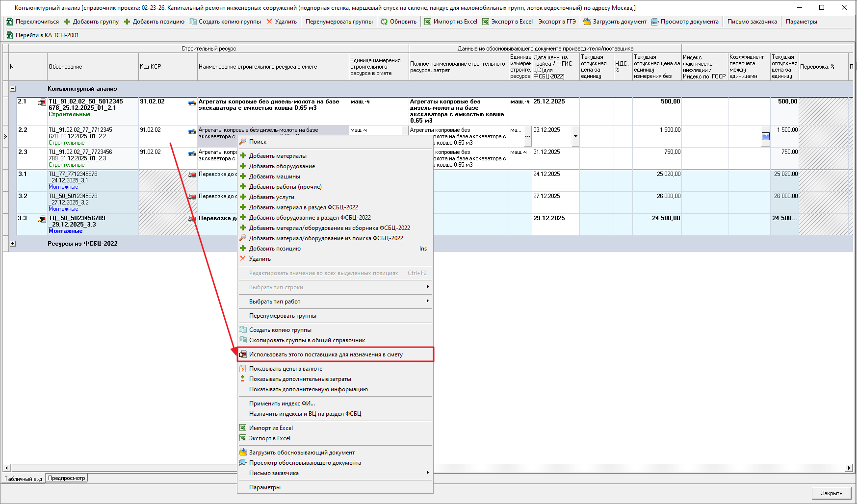Image resolution: width=857 pixels, height=504 pixels.
Task: Toggle Показывать дополнительную информацию option
Action: 308,389
